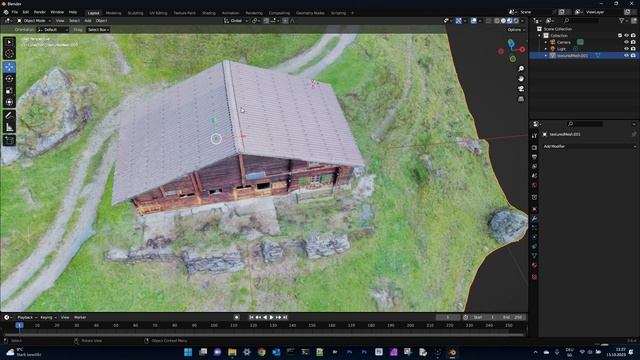
Task: Open the Windows Start menu
Action: click(188, 352)
